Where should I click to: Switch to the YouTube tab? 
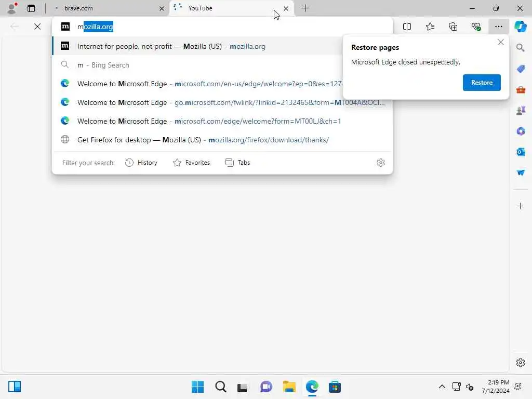point(231,8)
